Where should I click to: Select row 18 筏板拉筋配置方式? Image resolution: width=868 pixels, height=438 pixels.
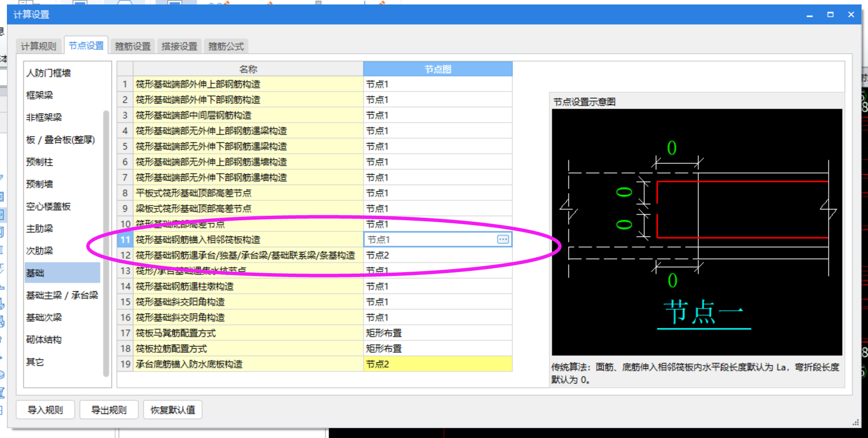pyautogui.click(x=248, y=349)
